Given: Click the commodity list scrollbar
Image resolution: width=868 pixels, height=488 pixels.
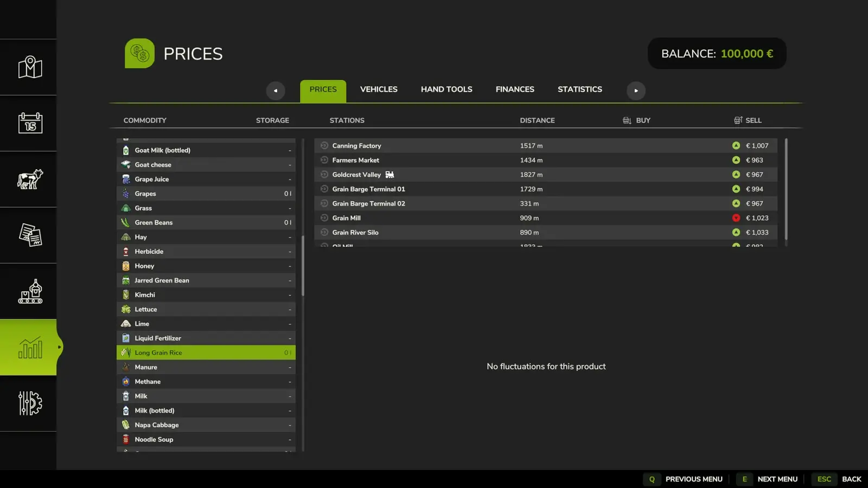Looking at the screenshot, I should click(303, 266).
